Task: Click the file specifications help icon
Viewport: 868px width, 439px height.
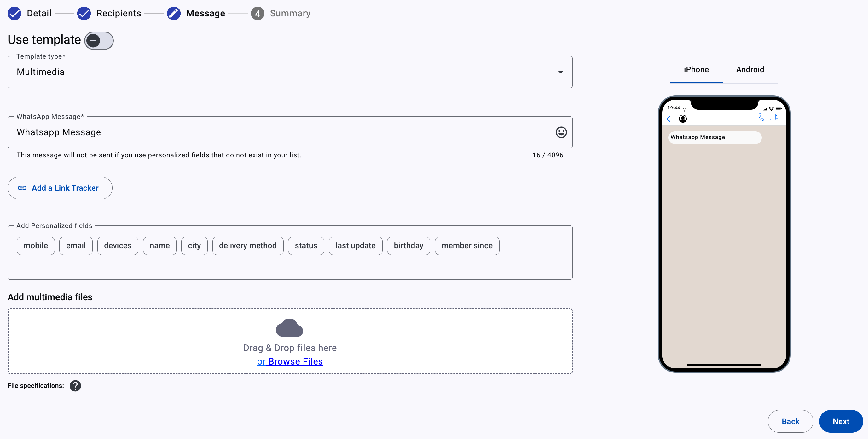Action: pyautogui.click(x=75, y=386)
